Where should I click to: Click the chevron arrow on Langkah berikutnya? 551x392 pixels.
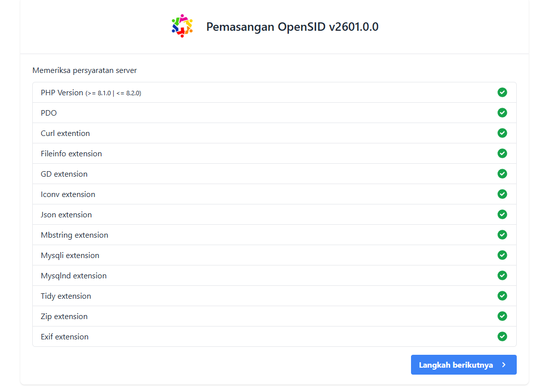[504, 365]
